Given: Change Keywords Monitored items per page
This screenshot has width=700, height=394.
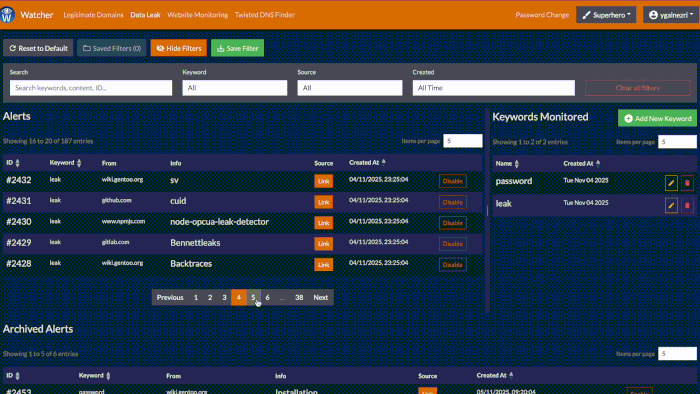Looking at the screenshot, I should (677, 142).
